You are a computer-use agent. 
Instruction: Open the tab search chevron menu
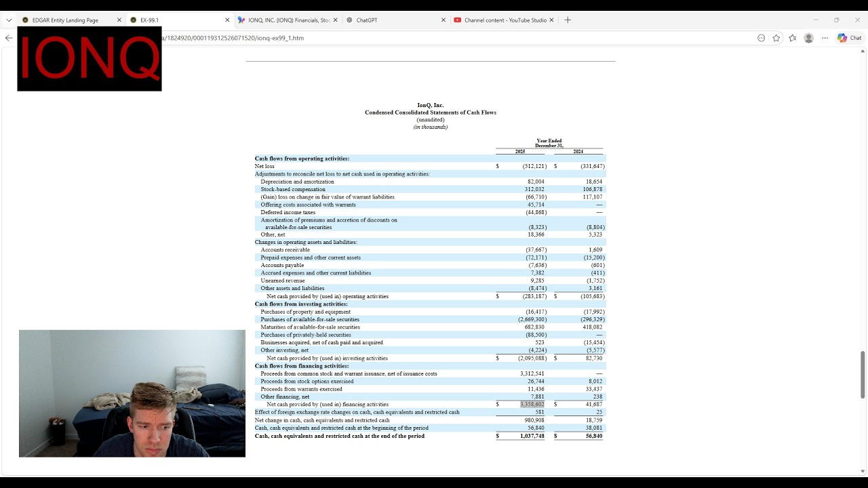(x=9, y=20)
